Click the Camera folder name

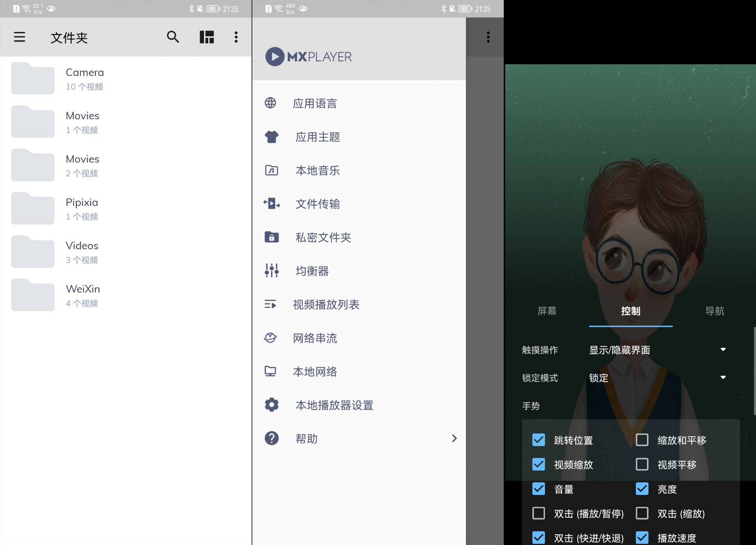coord(85,72)
